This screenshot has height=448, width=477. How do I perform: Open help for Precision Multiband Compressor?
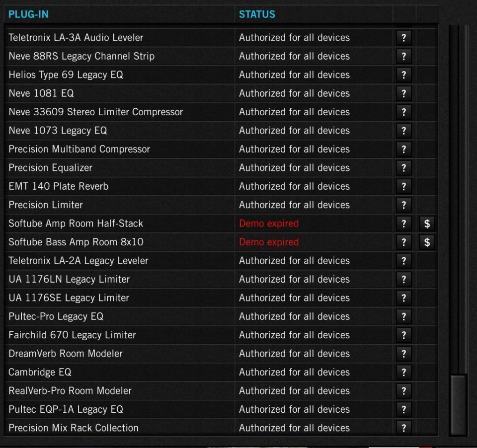tap(403, 149)
